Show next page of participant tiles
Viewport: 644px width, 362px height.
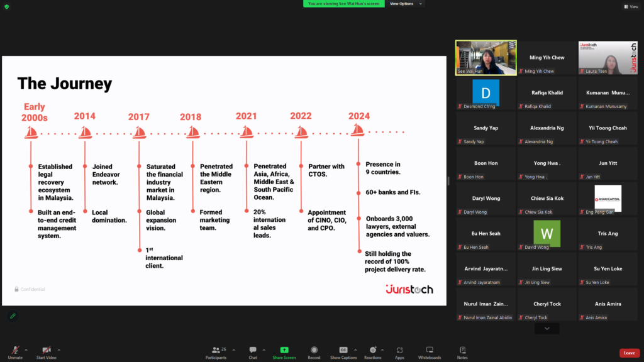click(x=547, y=328)
